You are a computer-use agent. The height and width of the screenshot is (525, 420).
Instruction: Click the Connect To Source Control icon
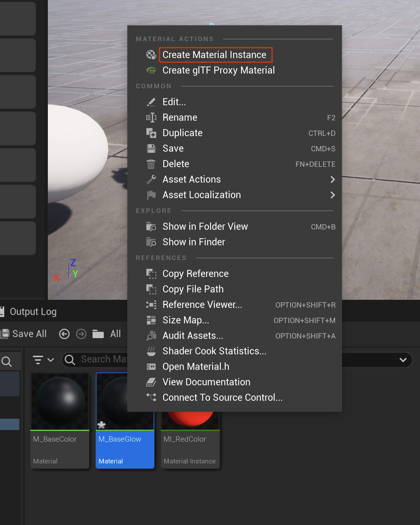click(151, 398)
